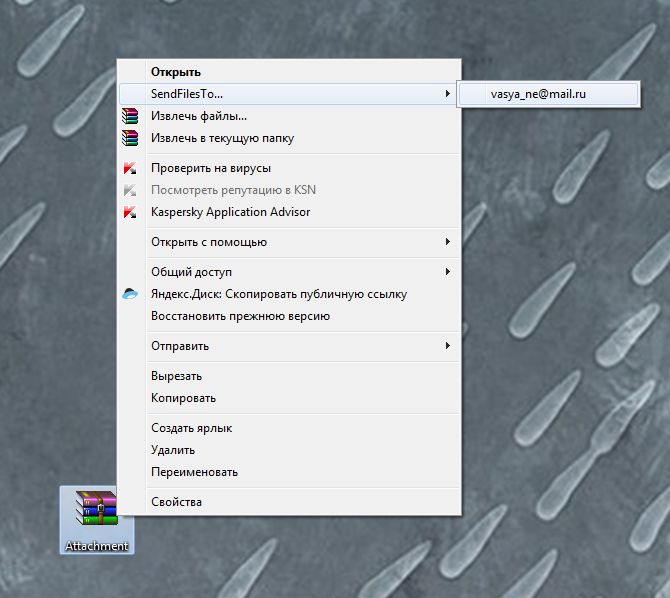Select the SendFilesTo... menu entry
670x598 pixels.
[x=289, y=94]
